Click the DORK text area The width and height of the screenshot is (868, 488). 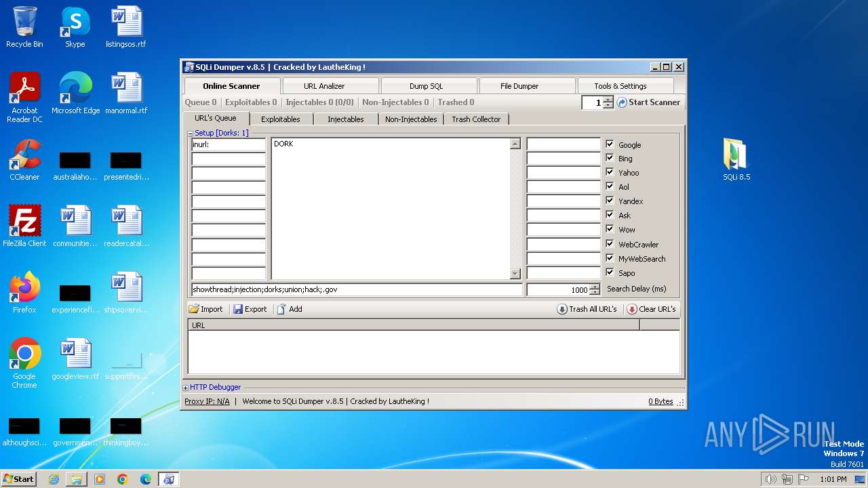tap(391, 208)
